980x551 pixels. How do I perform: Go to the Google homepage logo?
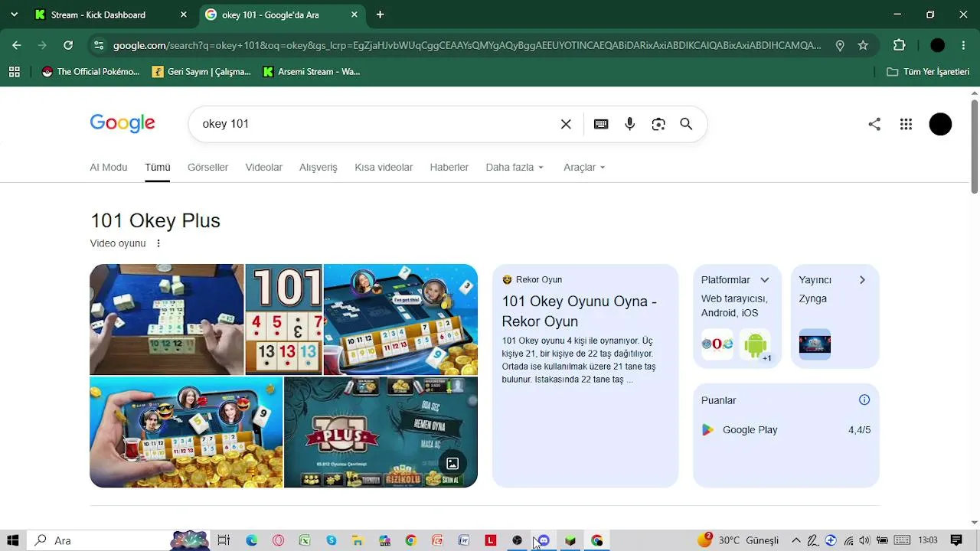122,123
